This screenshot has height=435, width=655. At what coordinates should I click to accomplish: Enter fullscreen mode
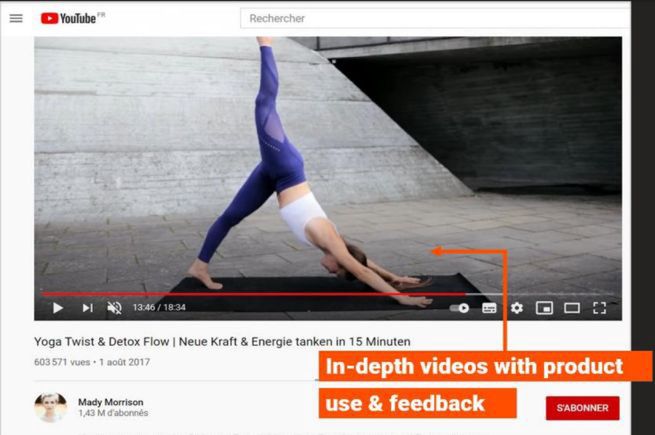[x=599, y=308]
